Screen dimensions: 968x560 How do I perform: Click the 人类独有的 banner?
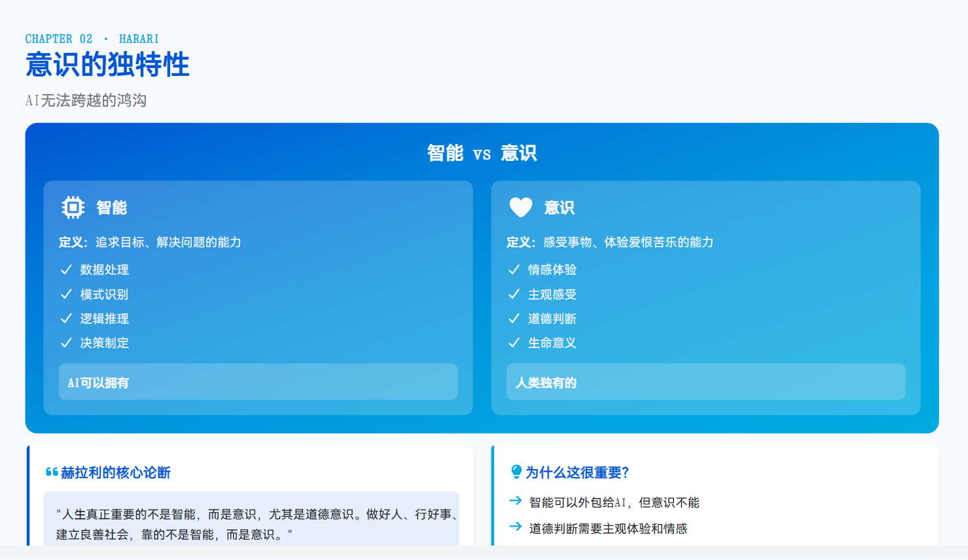[706, 382]
